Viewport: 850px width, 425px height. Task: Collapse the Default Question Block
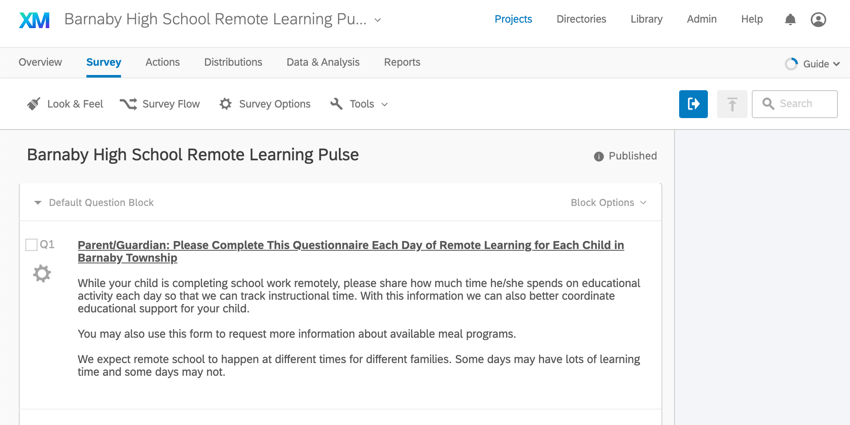[x=37, y=203]
